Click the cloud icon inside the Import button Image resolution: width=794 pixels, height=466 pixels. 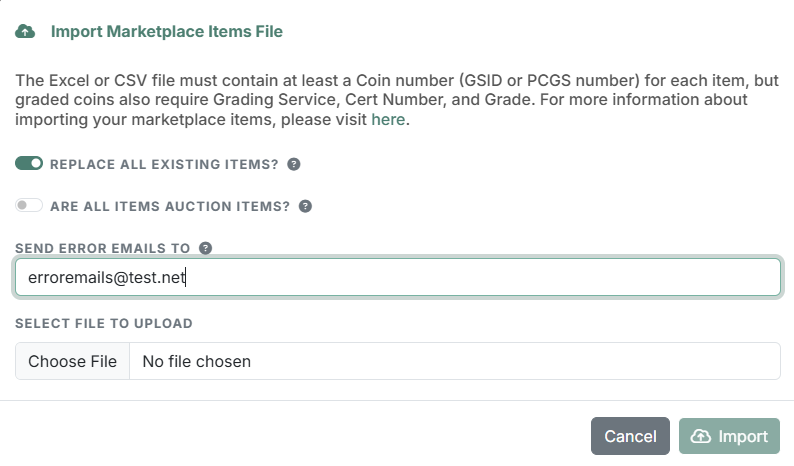701,436
